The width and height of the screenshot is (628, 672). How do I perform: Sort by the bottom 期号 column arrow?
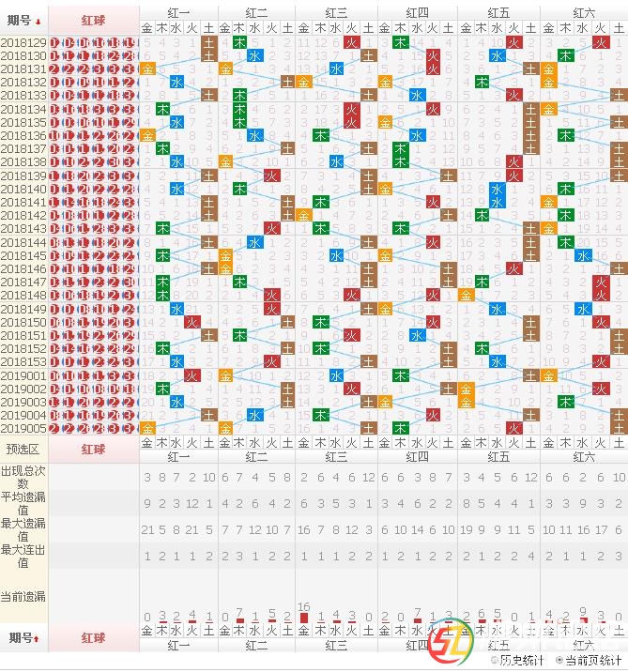38,639
